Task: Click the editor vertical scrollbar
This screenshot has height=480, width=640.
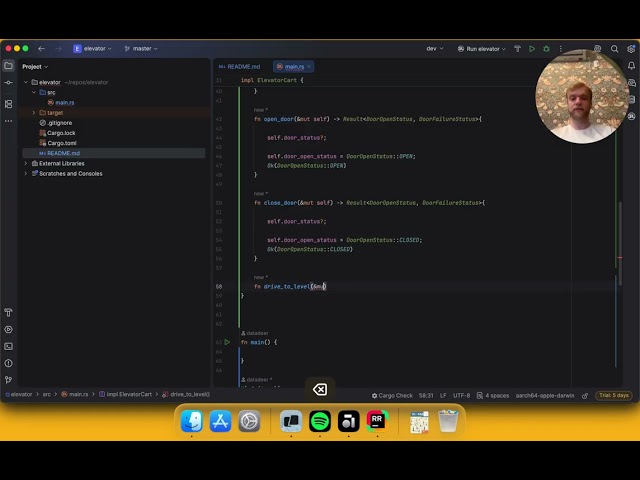Action: click(620, 243)
